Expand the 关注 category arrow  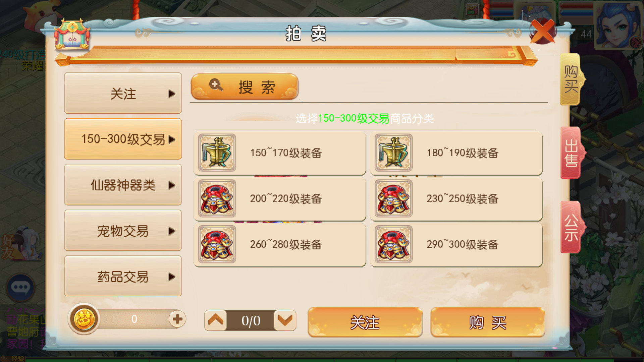(x=172, y=94)
